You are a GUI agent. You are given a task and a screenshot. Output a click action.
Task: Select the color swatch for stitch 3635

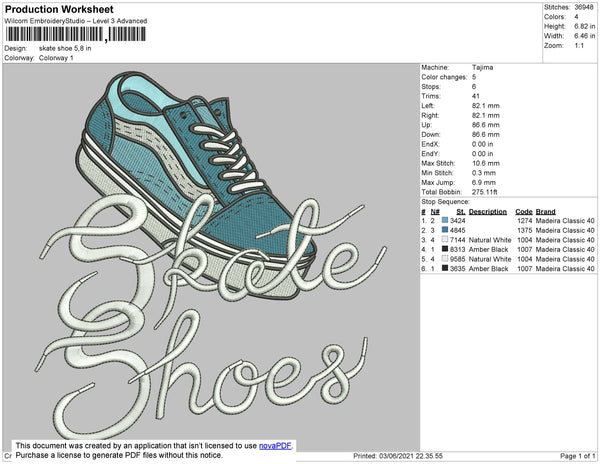[445, 268]
